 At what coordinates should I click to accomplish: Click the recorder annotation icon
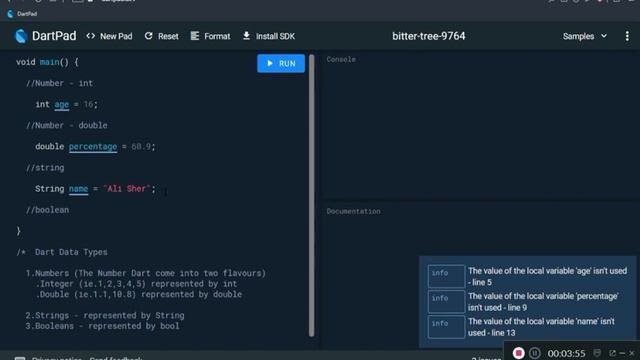[x=597, y=353]
